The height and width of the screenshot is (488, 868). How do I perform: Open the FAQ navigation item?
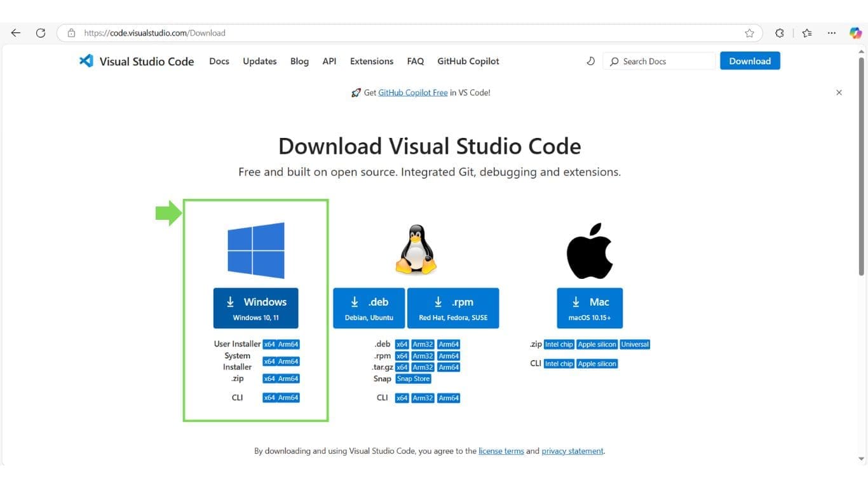pyautogui.click(x=416, y=61)
